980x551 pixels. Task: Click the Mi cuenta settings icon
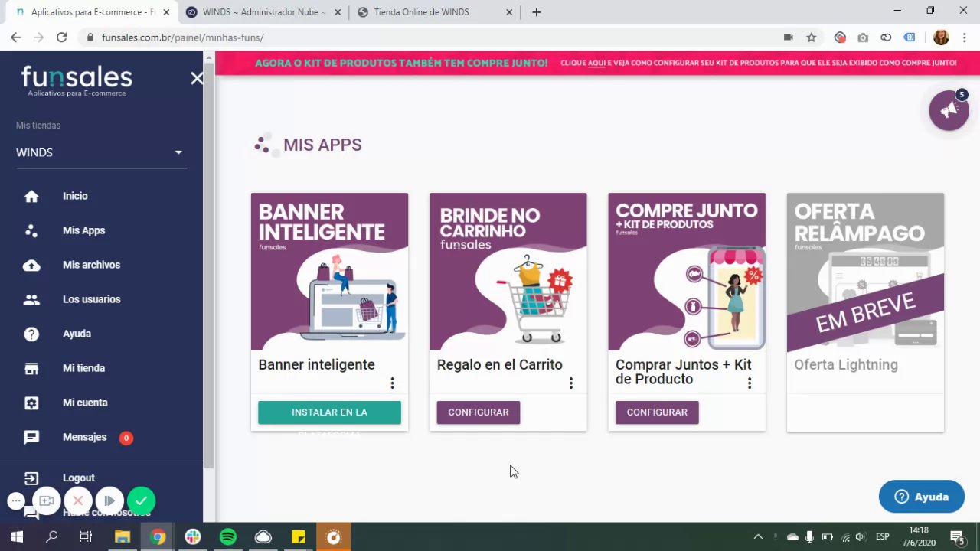point(31,403)
